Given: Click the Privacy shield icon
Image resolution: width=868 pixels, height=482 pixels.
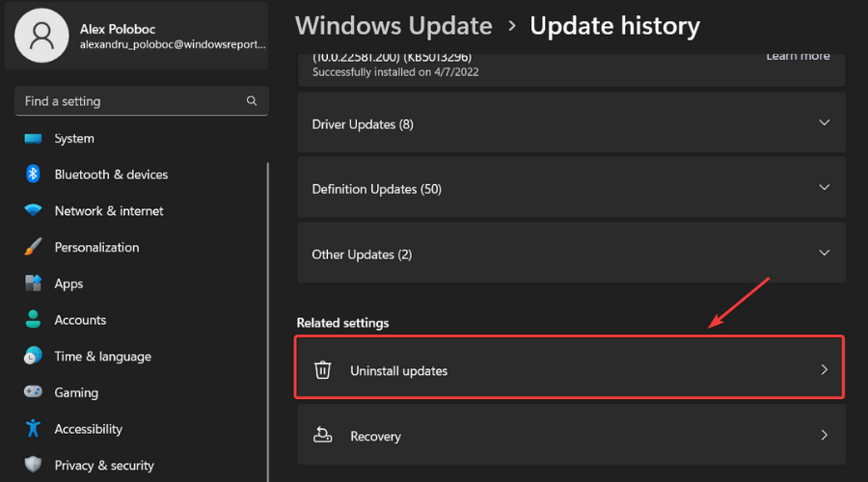Looking at the screenshot, I should 33,465.
